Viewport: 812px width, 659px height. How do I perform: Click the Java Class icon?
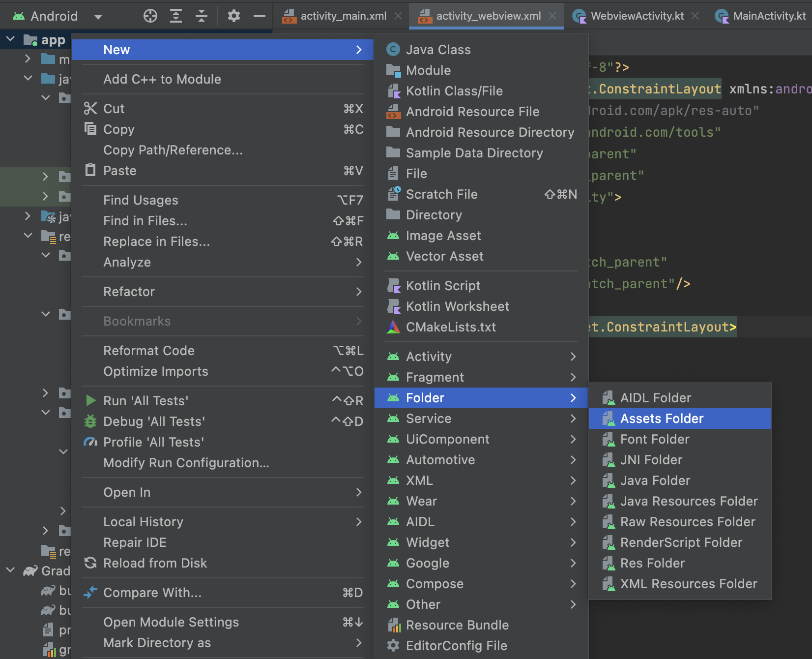pos(393,50)
